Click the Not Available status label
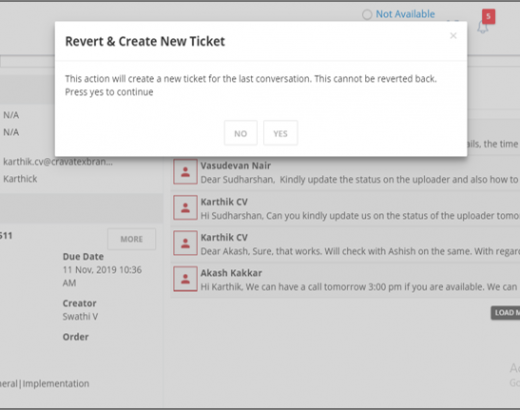This screenshot has height=410, width=520. click(x=405, y=14)
